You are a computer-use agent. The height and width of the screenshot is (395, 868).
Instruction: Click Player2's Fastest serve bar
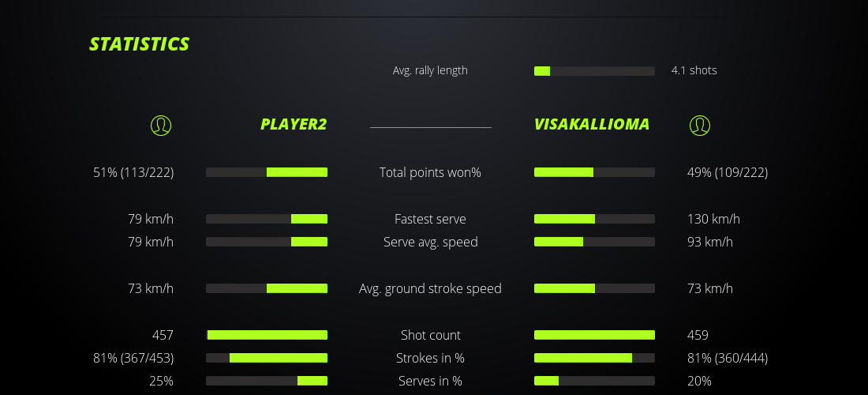(x=267, y=219)
